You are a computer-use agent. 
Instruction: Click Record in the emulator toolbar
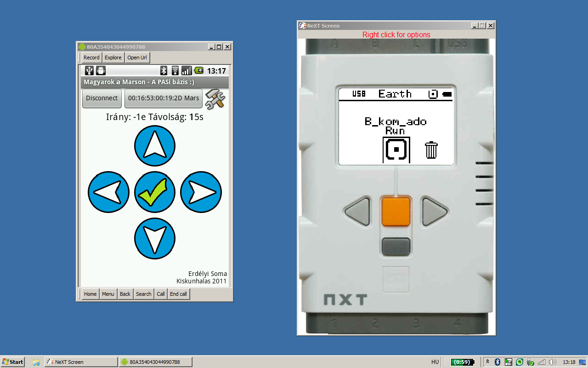click(91, 57)
